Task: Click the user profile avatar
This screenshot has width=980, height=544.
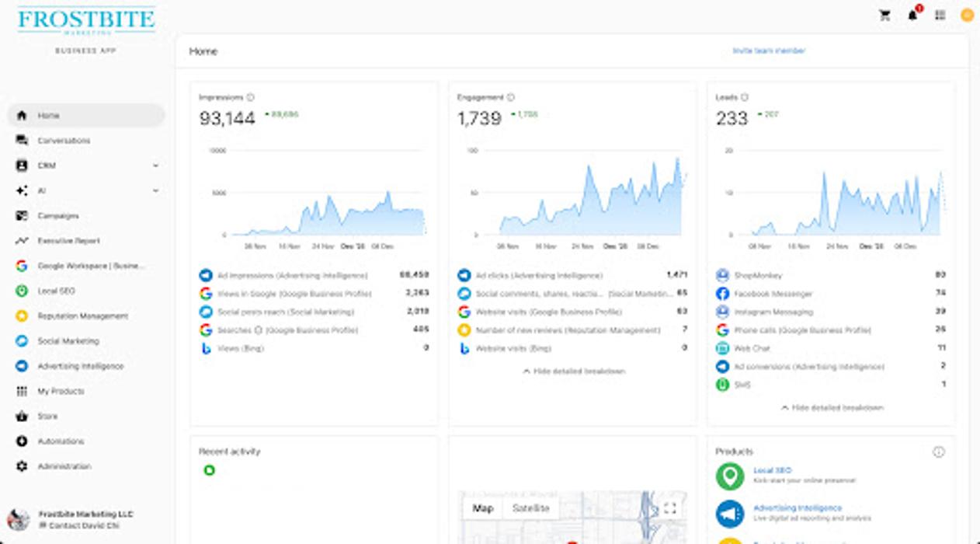Action: click(x=967, y=15)
